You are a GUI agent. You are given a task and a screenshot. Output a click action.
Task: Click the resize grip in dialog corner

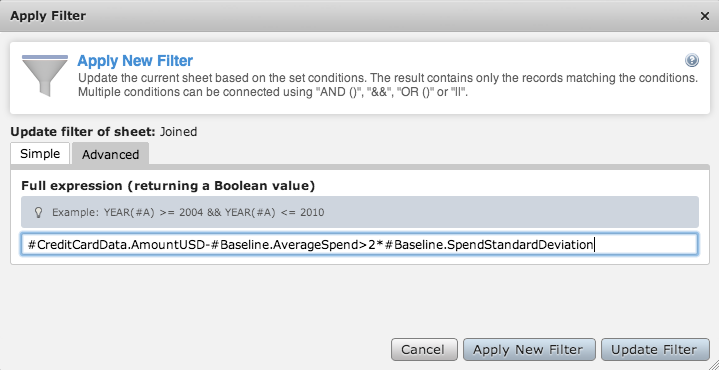click(713, 364)
